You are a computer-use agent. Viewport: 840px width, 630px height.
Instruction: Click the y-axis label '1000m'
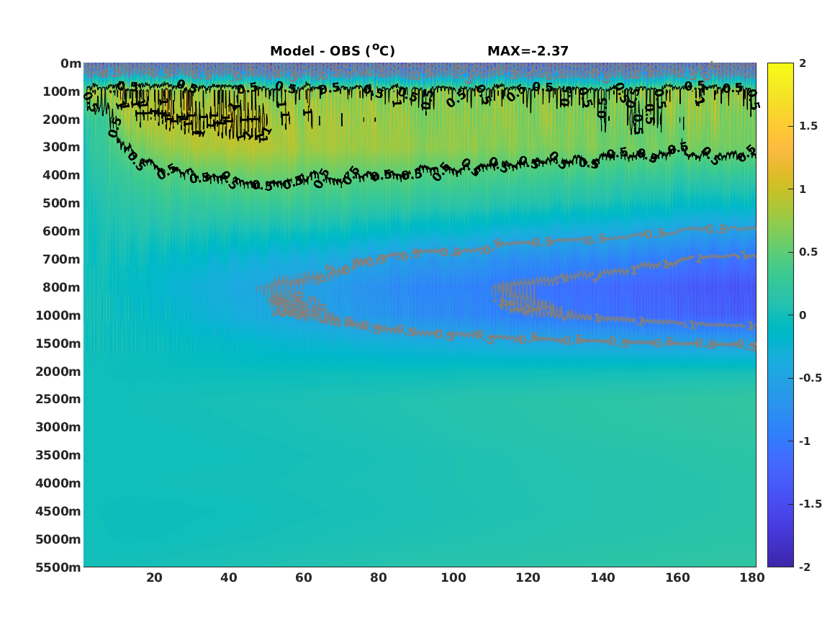pyautogui.click(x=58, y=315)
